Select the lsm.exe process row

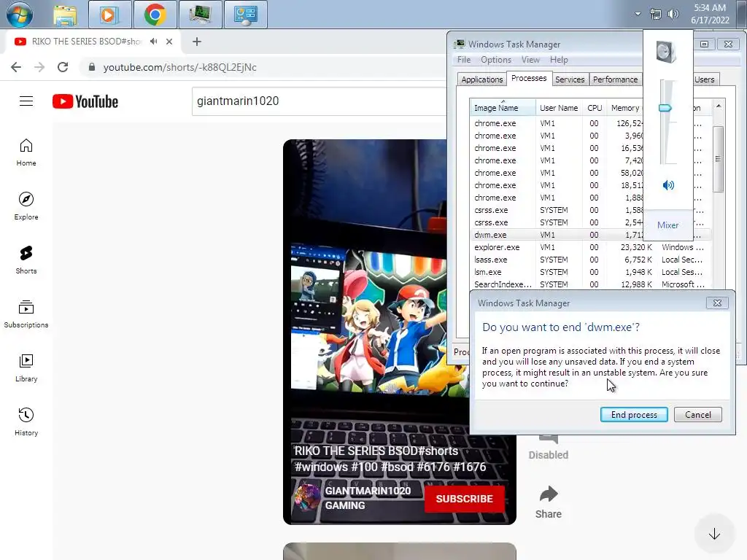[x=591, y=272]
